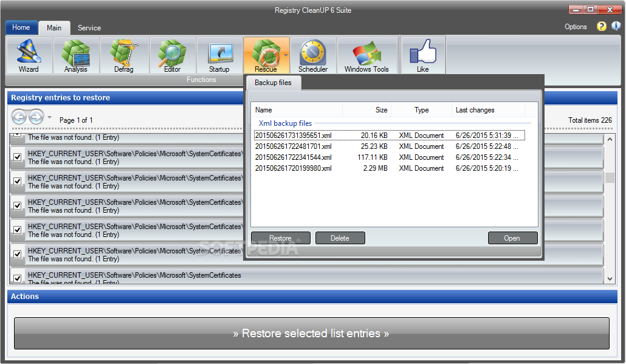Select the Backup files tab
Viewport: 626px width, 364px height.
pyautogui.click(x=273, y=83)
